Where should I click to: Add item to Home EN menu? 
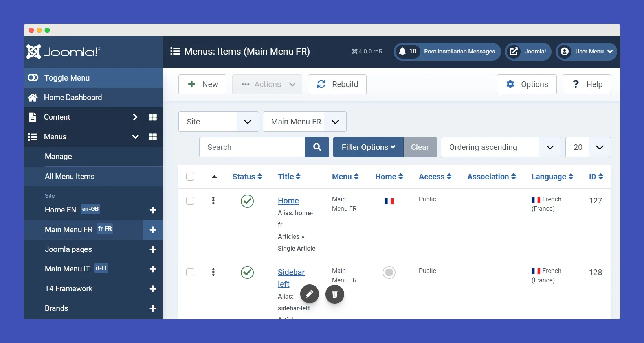point(153,210)
